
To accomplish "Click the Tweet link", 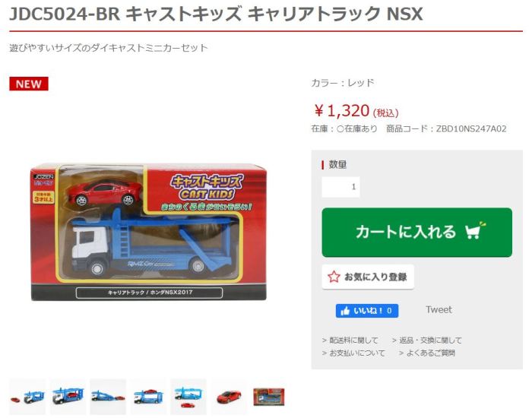I will [439, 309].
